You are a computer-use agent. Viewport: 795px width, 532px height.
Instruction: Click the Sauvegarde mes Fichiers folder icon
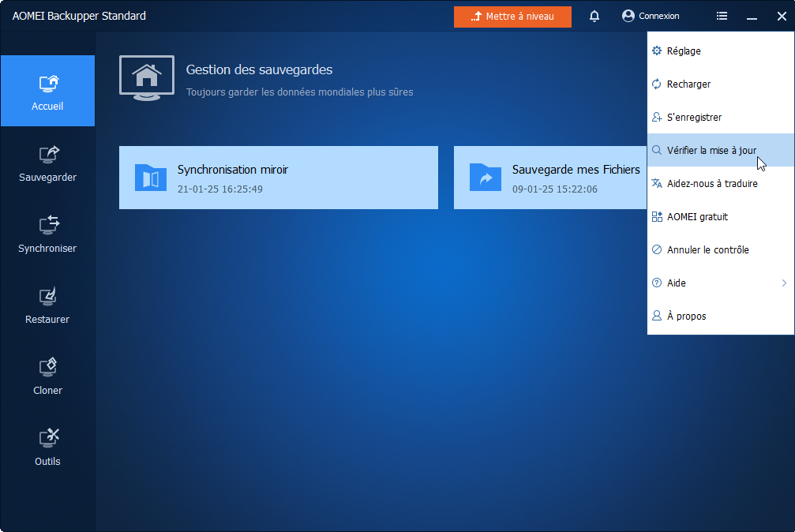(x=486, y=178)
